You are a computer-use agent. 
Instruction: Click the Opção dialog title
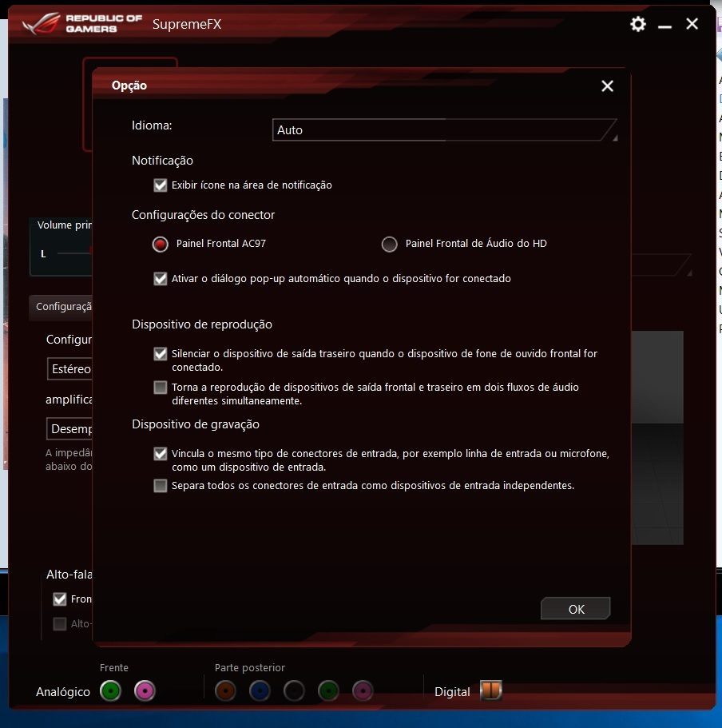[129, 86]
